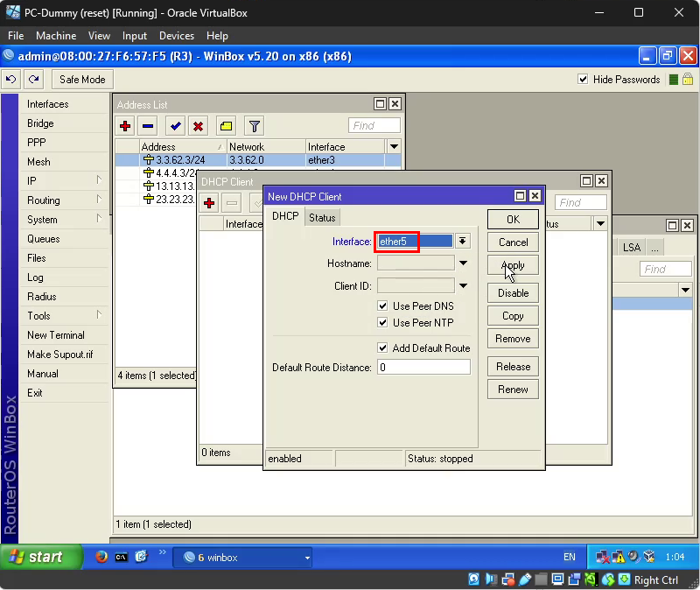Screen dimensions: 700x590
Task: Click the Copy button in New DHCP Client
Action: tap(513, 316)
